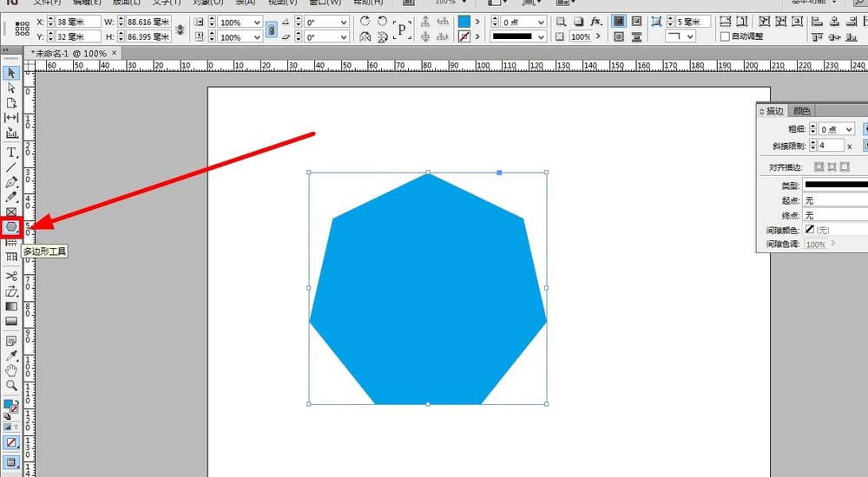
Task: Select the Free Transform tool
Action: point(11,291)
